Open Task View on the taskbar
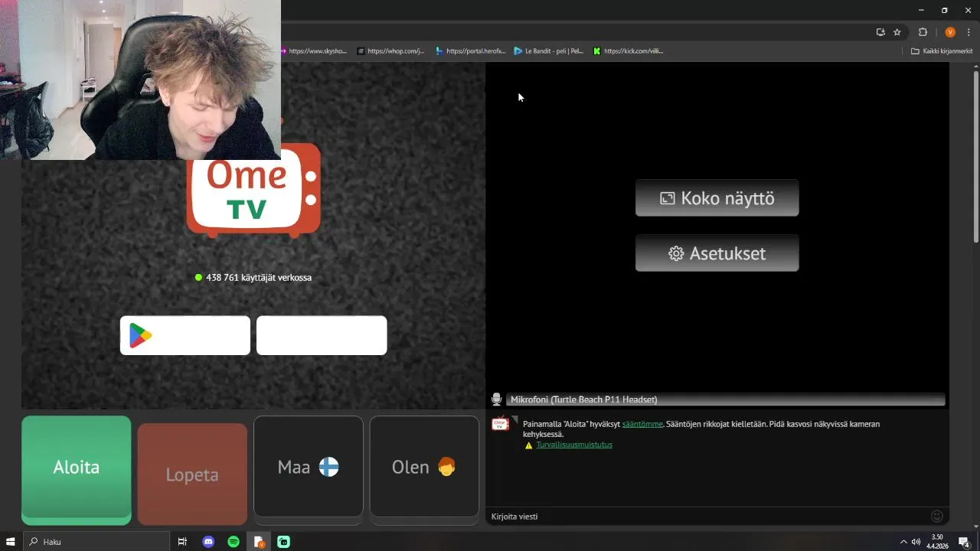 point(182,542)
